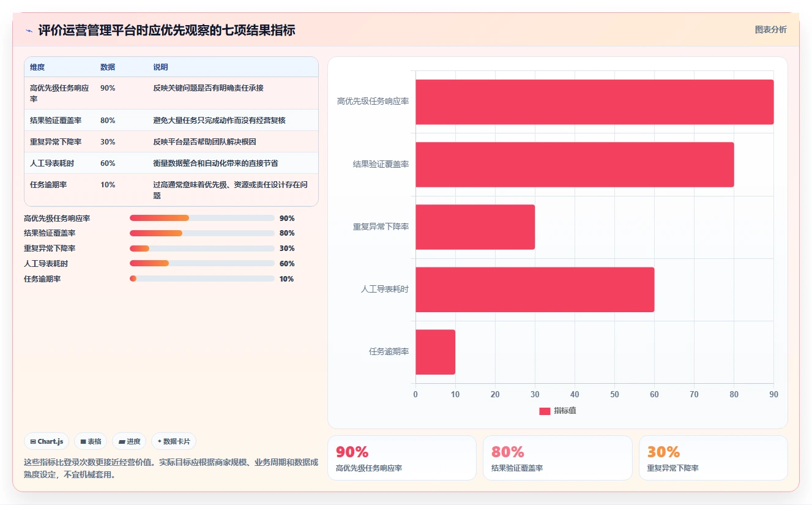The height and width of the screenshot is (505, 812).
Task: Click the 反映平台是否帮助团队解决根因 description
Action: [204, 142]
